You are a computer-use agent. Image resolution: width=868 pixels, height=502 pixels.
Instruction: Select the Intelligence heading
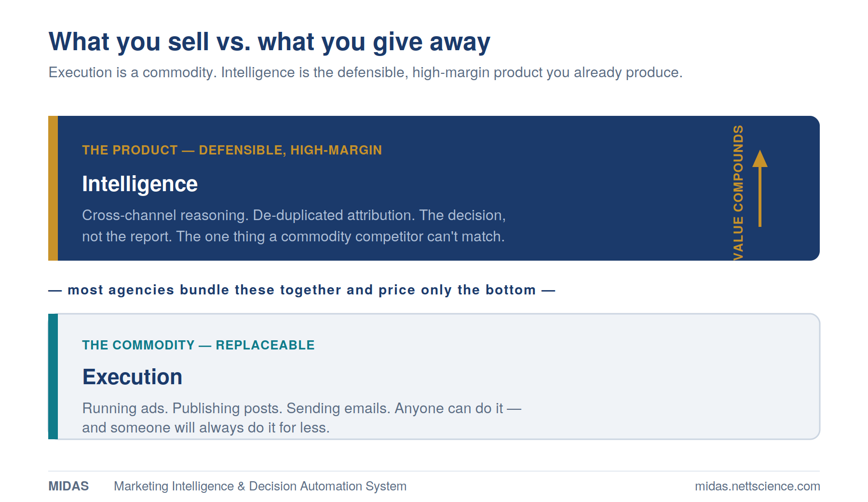point(140,184)
